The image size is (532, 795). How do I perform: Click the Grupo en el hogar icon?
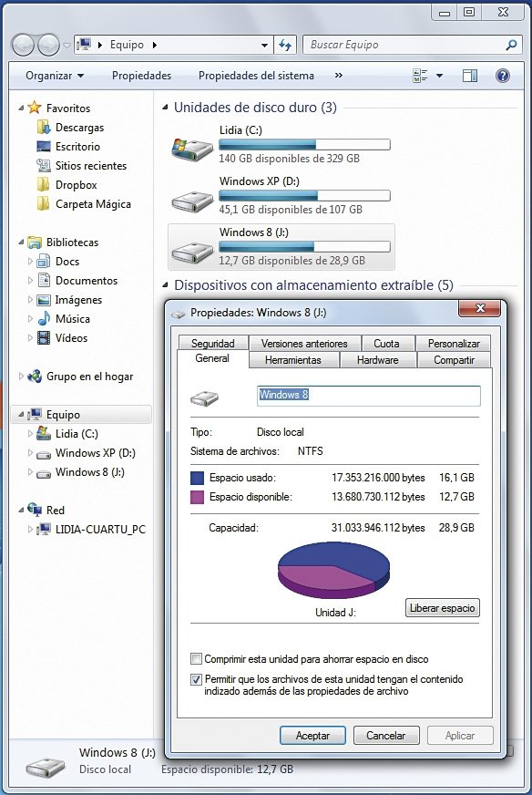pos(35,377)
